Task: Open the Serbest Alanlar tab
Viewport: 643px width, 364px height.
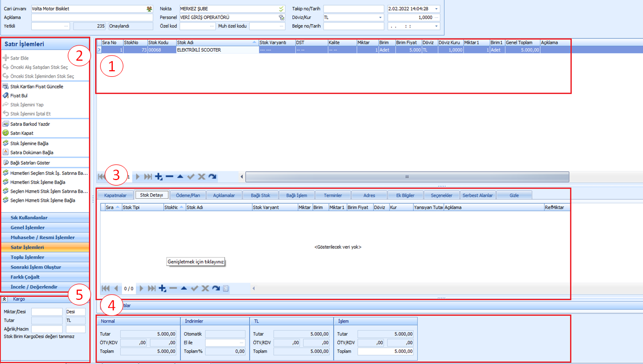Action: pyautogui.click(x=478, y=195)
